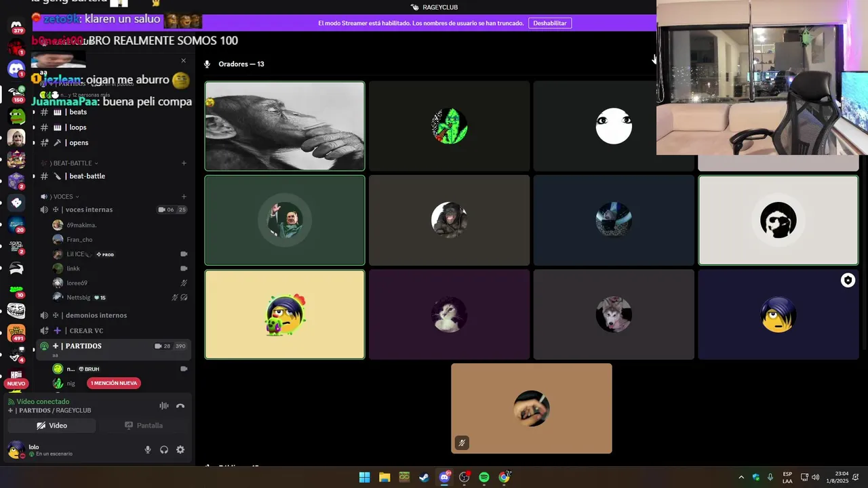Select the chimpanzee speaker video tile

[285, 126]
